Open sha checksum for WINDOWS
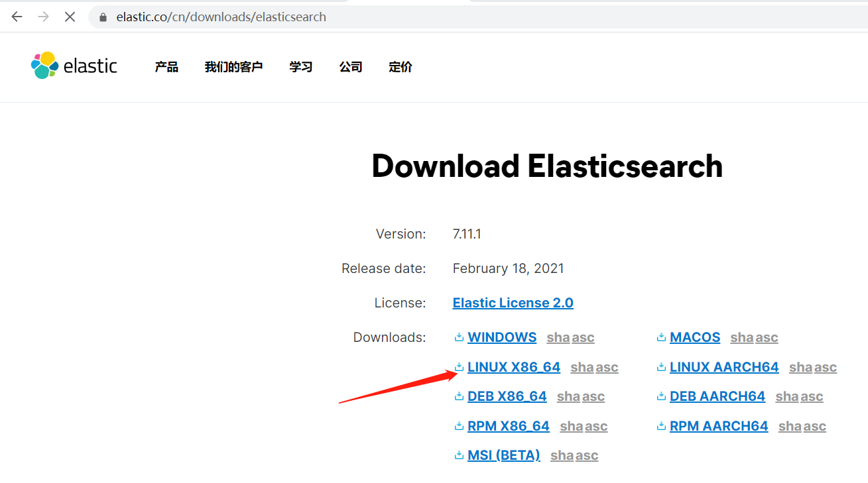Screen dimensions: 868x483 coord(558,338)
